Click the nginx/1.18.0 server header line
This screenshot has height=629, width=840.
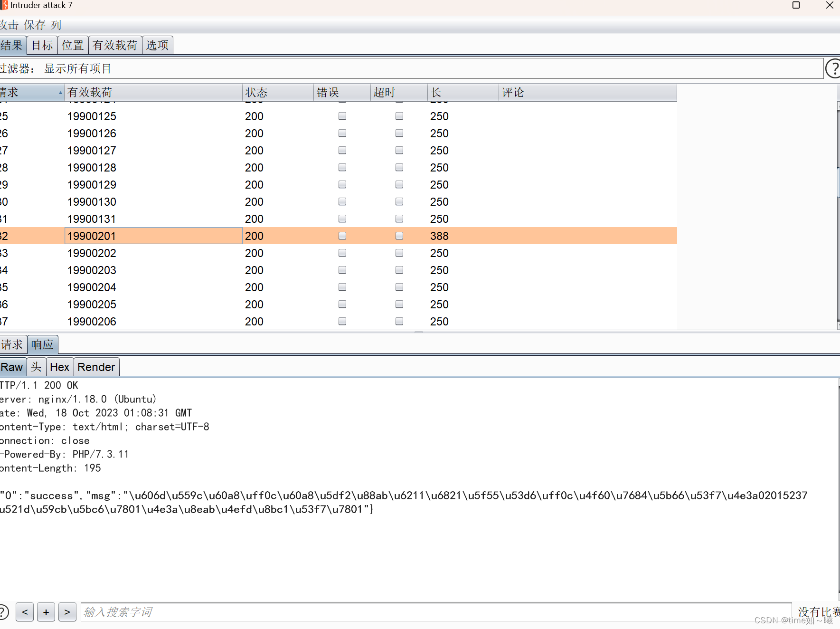(78, 399)
